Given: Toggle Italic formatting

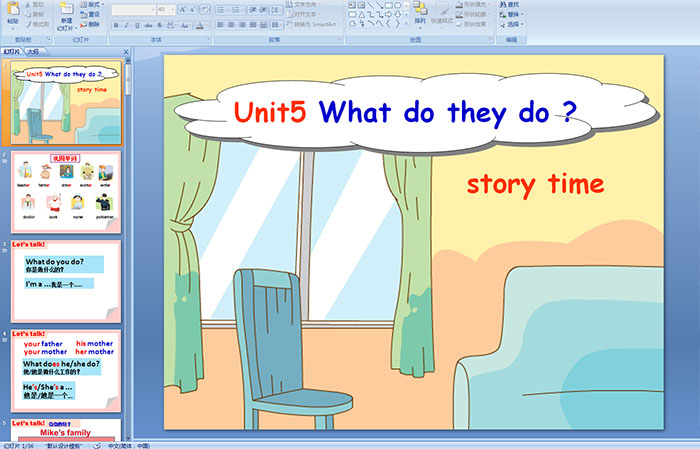Looking at the screenshot, I should coord(126,25).
